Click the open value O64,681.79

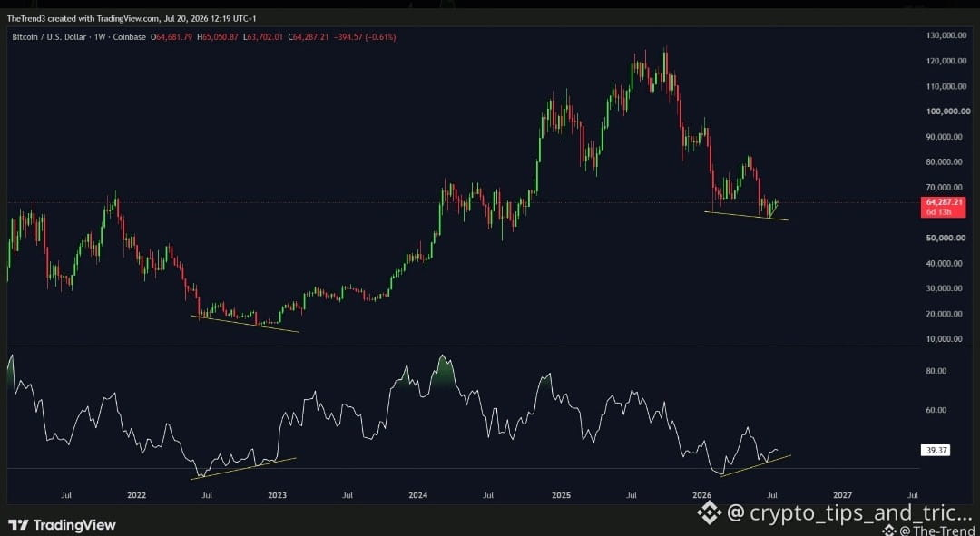coord(171,37)
